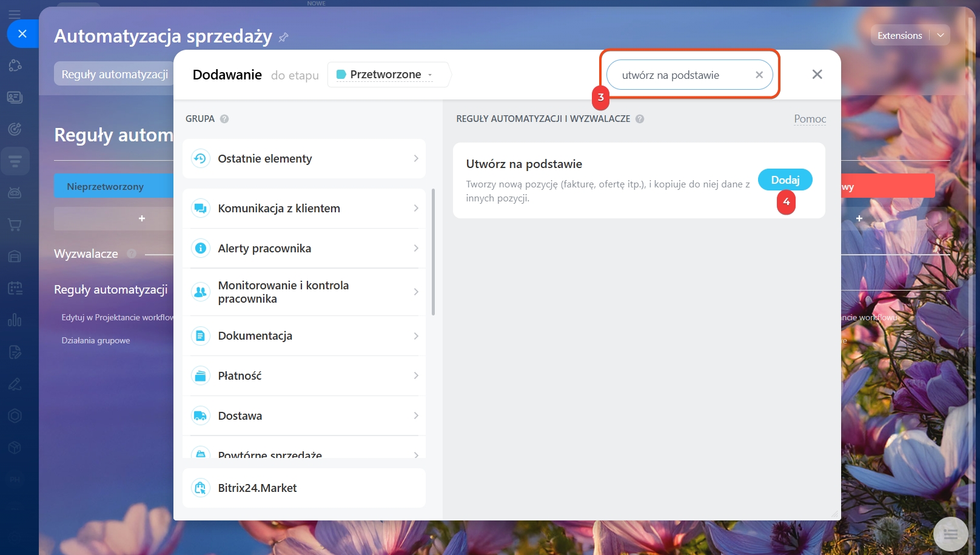The image size is (980, 555).
Task: Click the help icon beside Reguły automatyzacji i wyzwalacze
Action: point(640,119)
